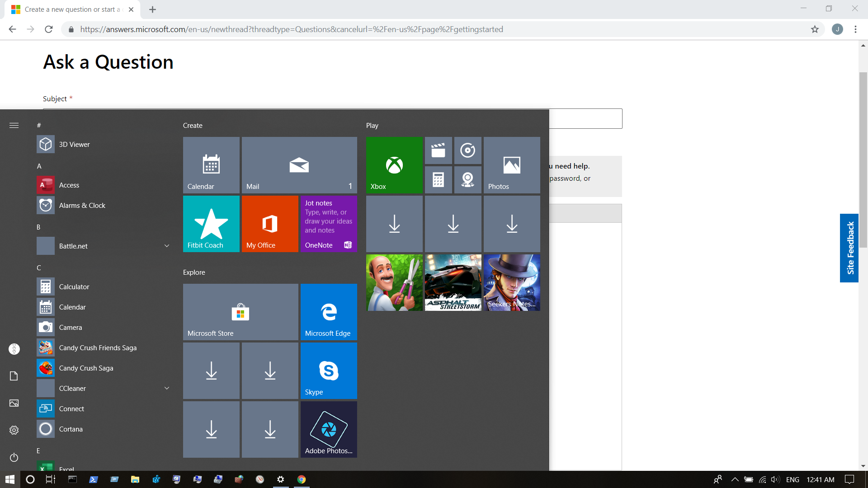Viewport: 868px width, 488px height.
Task: Open the Power options button
Action: tap(14, 457)
